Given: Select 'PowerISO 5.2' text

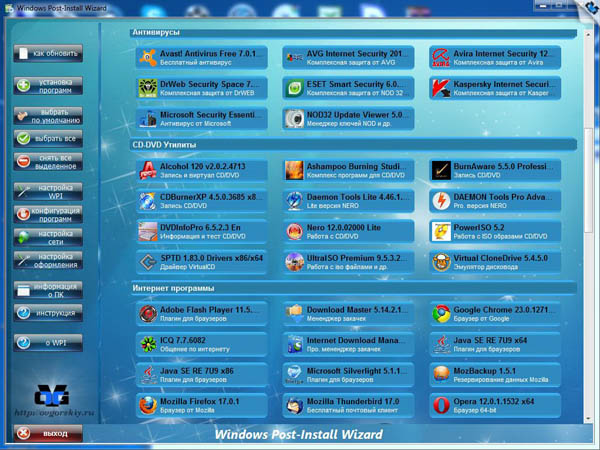Looking at the screenshot, I should pyautogui.click(x=479, y=227).
